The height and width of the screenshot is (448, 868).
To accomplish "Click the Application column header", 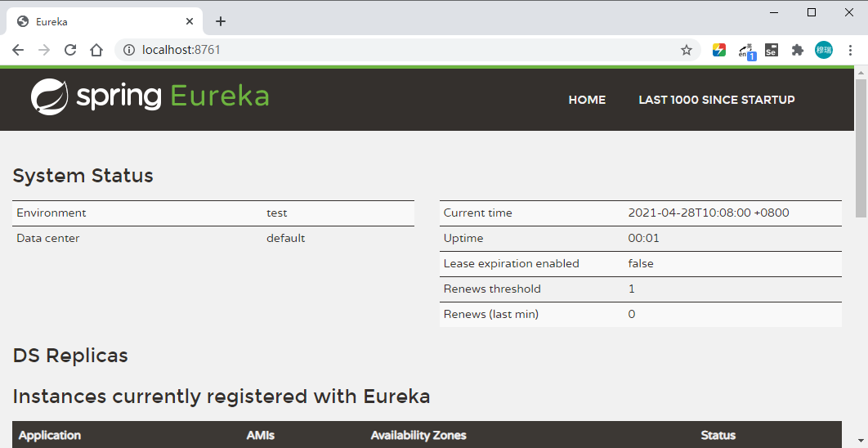I will pos(50,435).
